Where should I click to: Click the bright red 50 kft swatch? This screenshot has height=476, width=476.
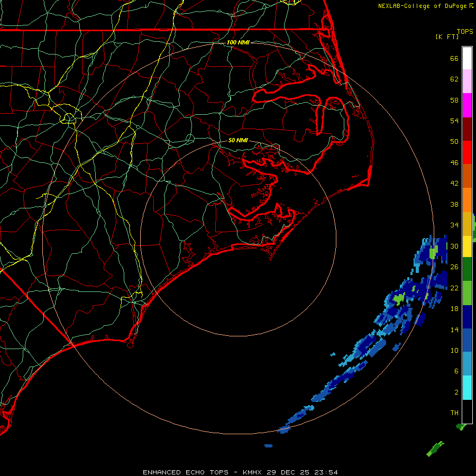tap(467, 152)
